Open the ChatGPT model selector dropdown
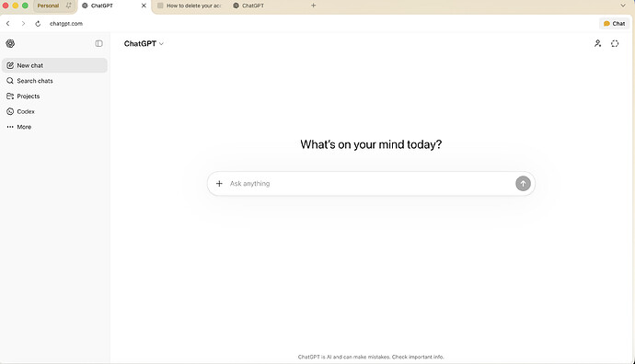The width and height of the screenshot is (635, 364). click(144, 44)
